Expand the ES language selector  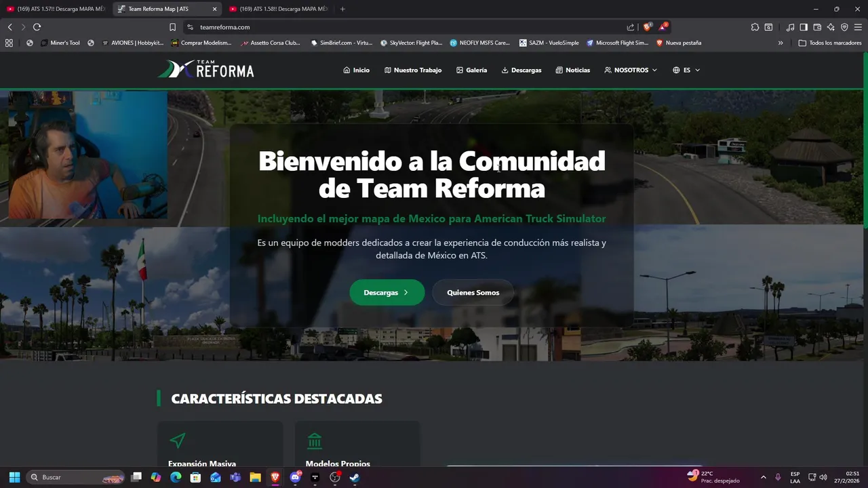click(x=686, y=70)
